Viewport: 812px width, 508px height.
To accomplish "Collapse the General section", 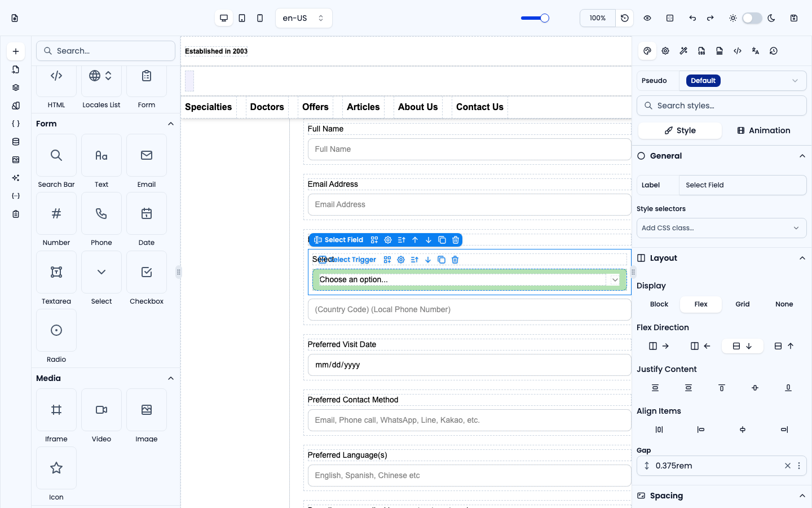I will click(802, 156).
